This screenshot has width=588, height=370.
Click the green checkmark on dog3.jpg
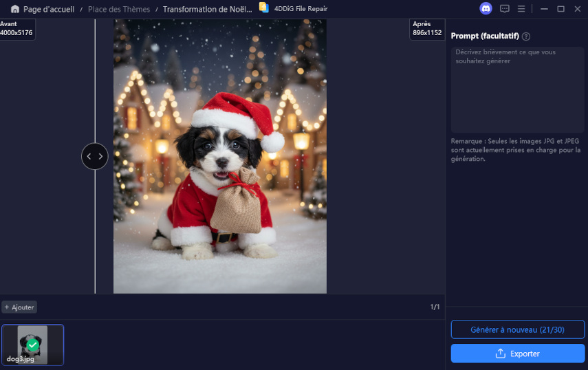(33, 345)
